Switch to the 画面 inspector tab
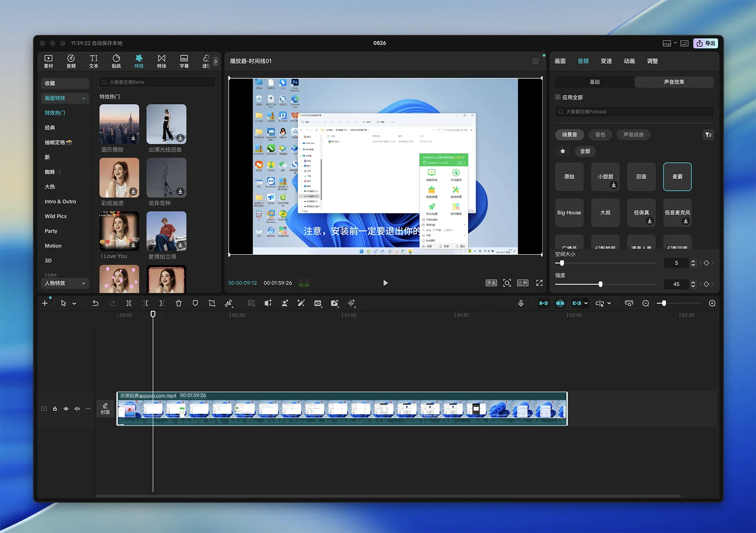Image resolution: width=756 pixels, height=533 pixels. coord(560,61)
